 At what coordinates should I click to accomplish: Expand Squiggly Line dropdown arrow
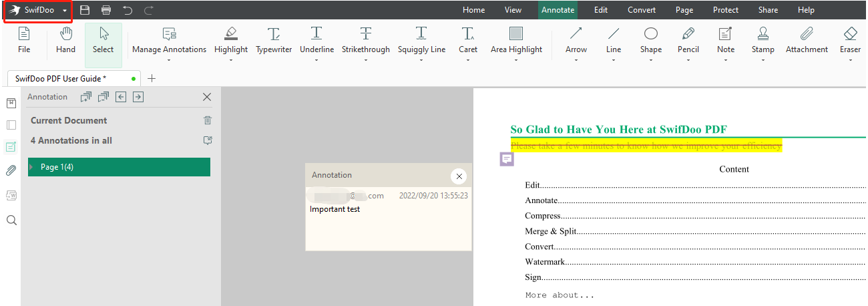coord(421,60)
